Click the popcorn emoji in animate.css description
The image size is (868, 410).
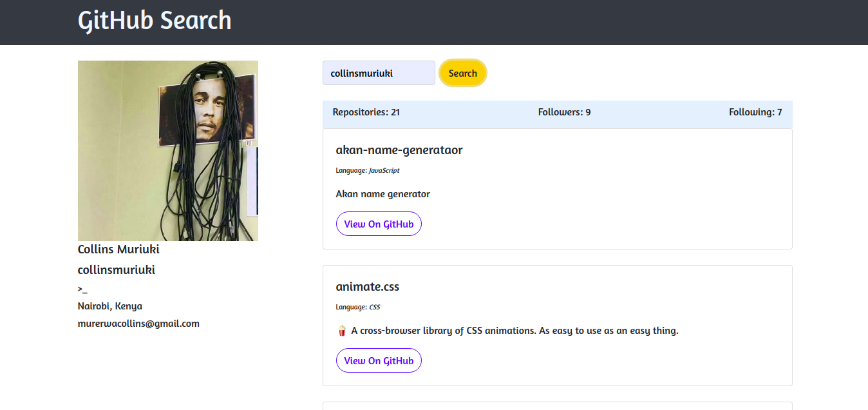click(342, 331)
